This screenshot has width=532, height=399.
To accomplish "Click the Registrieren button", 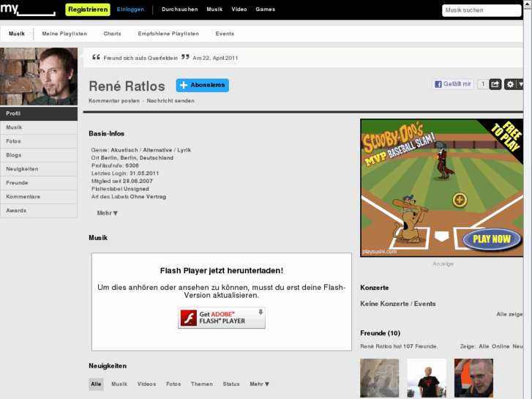I will 88,10.
